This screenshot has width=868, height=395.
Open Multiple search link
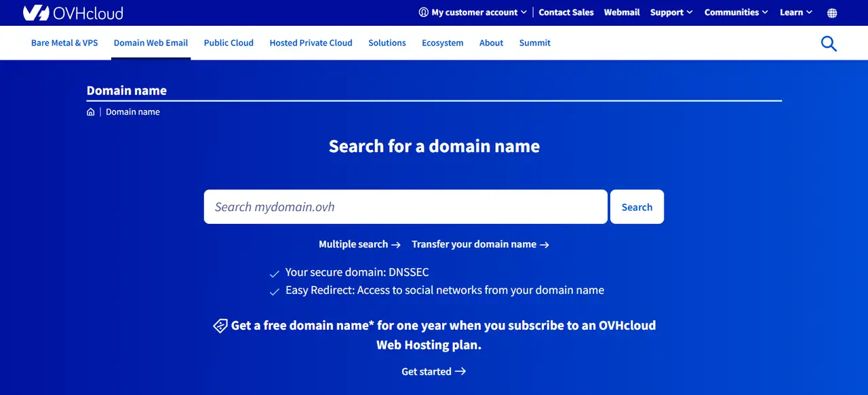point(359,244)
